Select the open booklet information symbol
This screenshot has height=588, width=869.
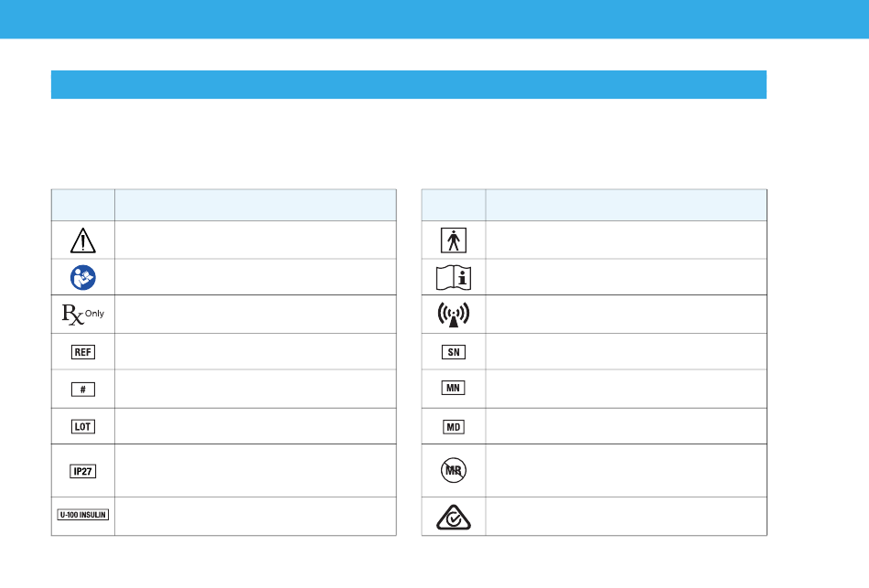454,278
